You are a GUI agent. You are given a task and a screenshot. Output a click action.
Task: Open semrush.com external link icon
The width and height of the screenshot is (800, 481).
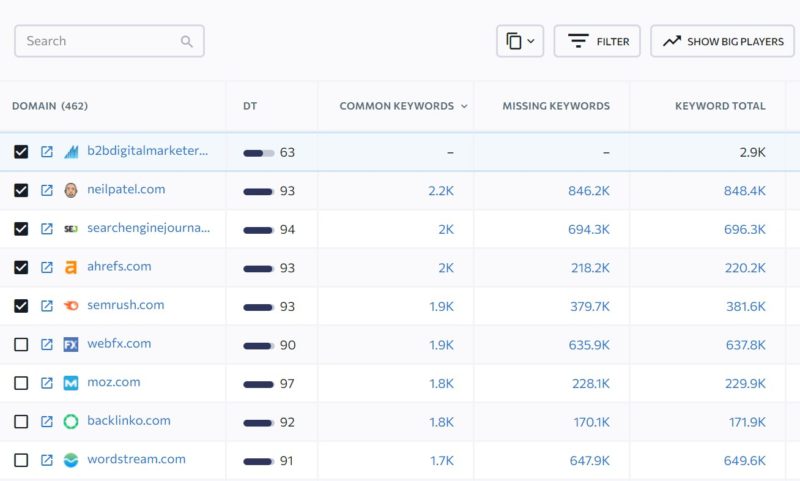pos(46,306)
